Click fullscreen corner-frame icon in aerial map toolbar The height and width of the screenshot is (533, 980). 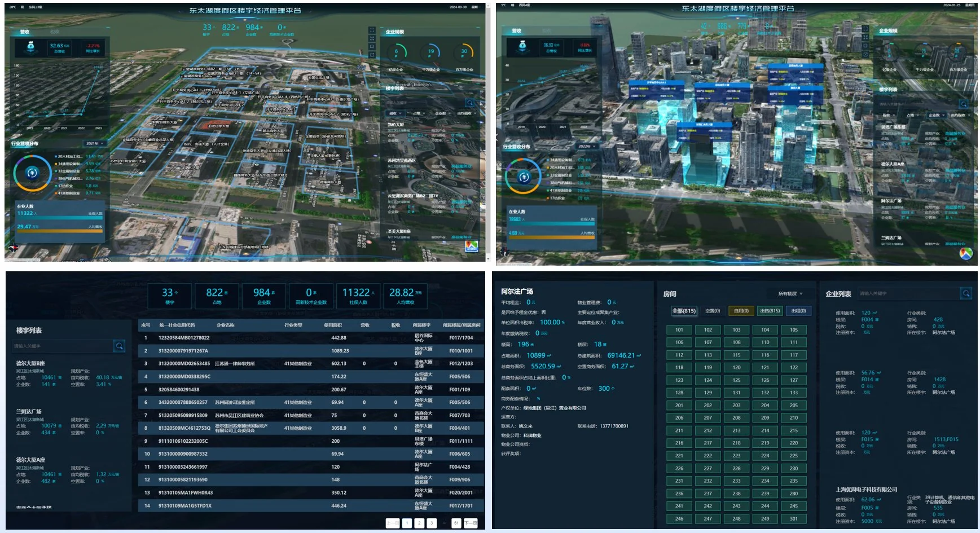coord(372,30)
